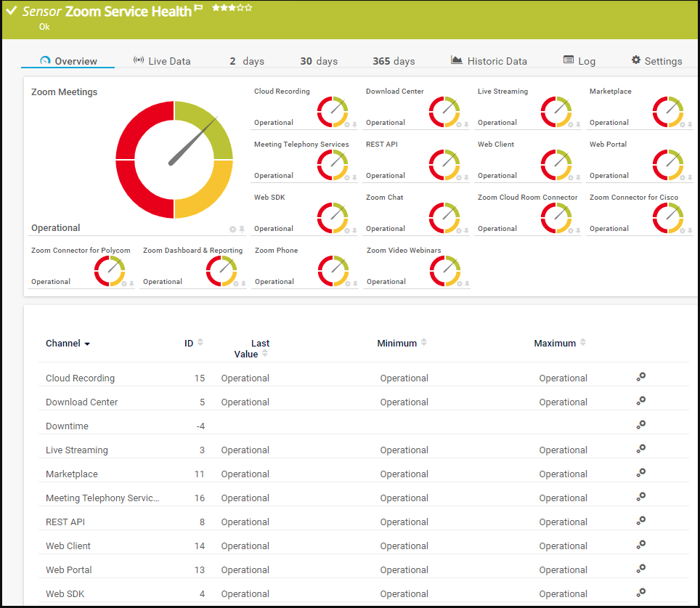Click the flag icon beside sensor name

(x=199, y=7)
